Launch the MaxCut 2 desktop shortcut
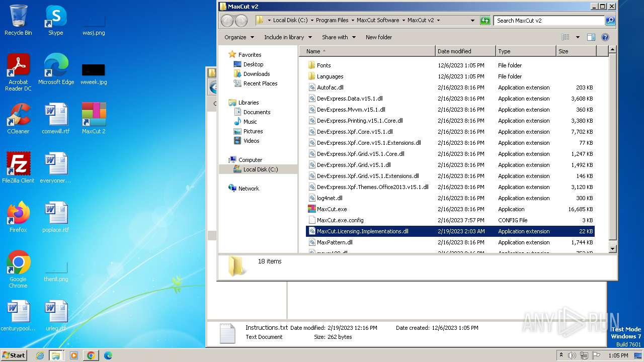 point(94,119)
